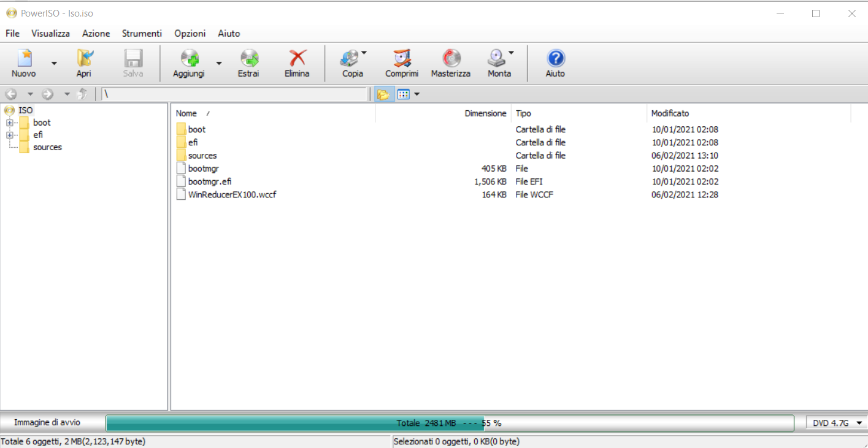Select the sources folder in tree
Viewport: 868px width, 448px height.
tap(47, 147)
